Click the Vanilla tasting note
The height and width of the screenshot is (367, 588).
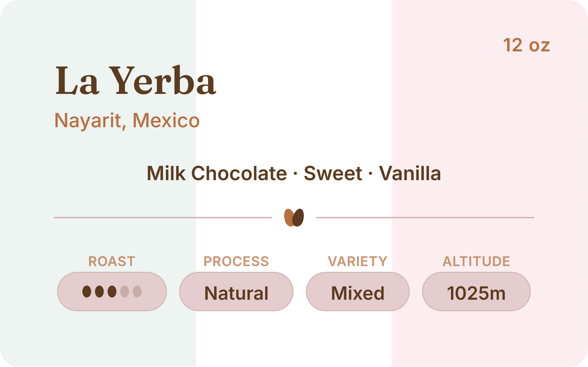coord(410,174)
